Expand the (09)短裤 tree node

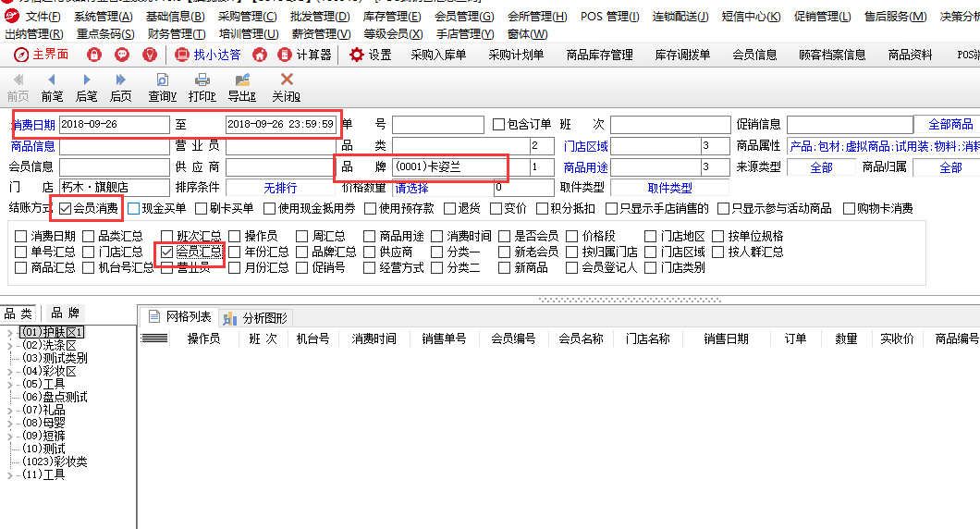click(9, 436)
